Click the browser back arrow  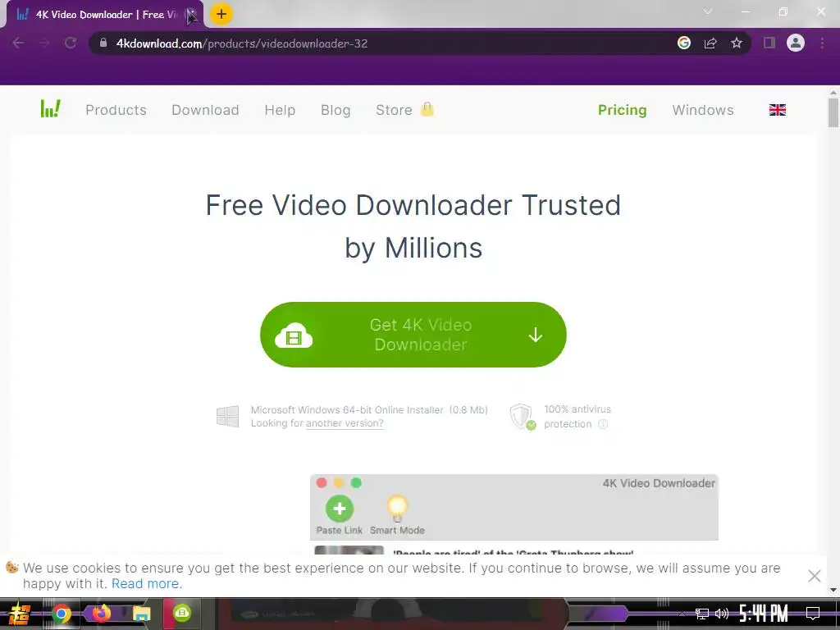click(18, 43)
